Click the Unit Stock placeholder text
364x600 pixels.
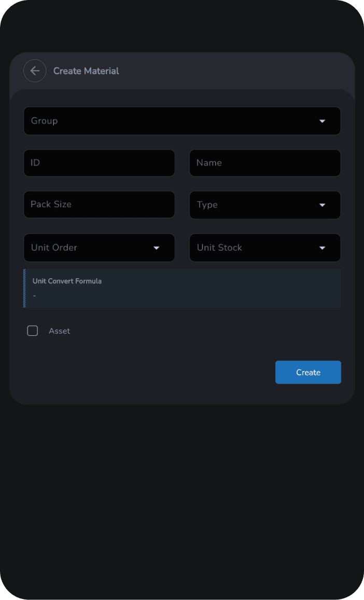[219, 248]
